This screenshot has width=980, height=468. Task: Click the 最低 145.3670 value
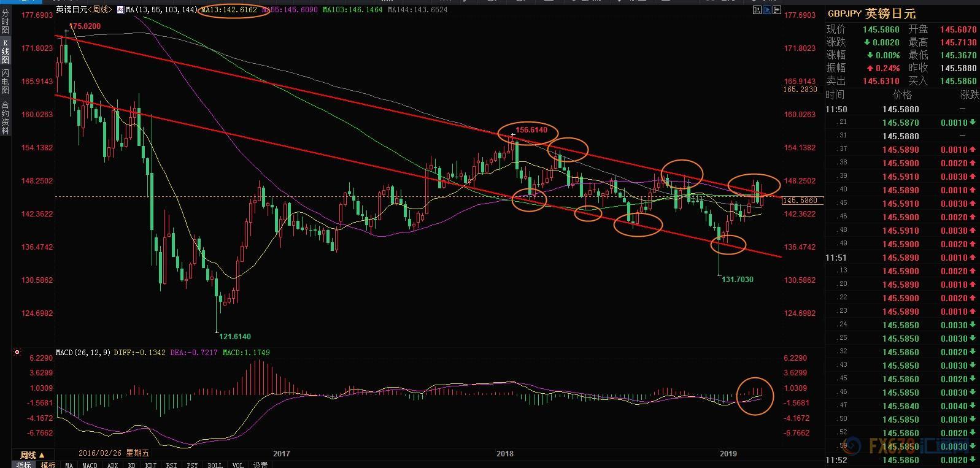click(x=958, y=55)
